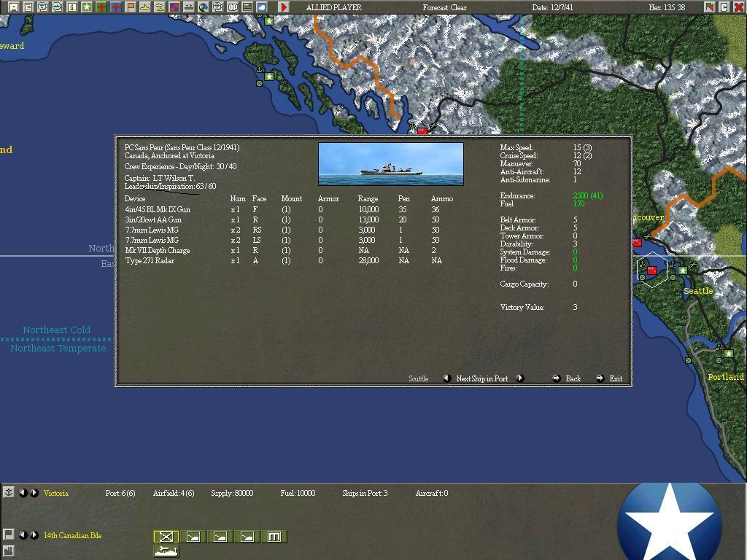Click the Endurance value '2500 (41)'
This screenshot has width=747, height=560.
point(588,195)
